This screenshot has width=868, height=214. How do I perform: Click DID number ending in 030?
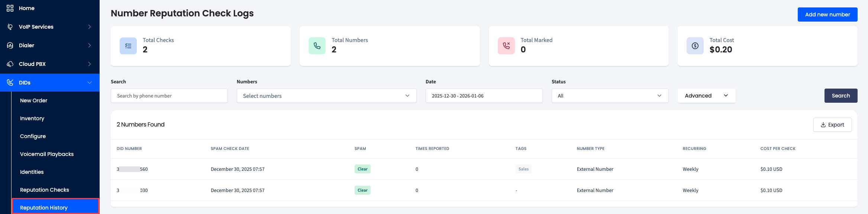[x=132, y=190]
